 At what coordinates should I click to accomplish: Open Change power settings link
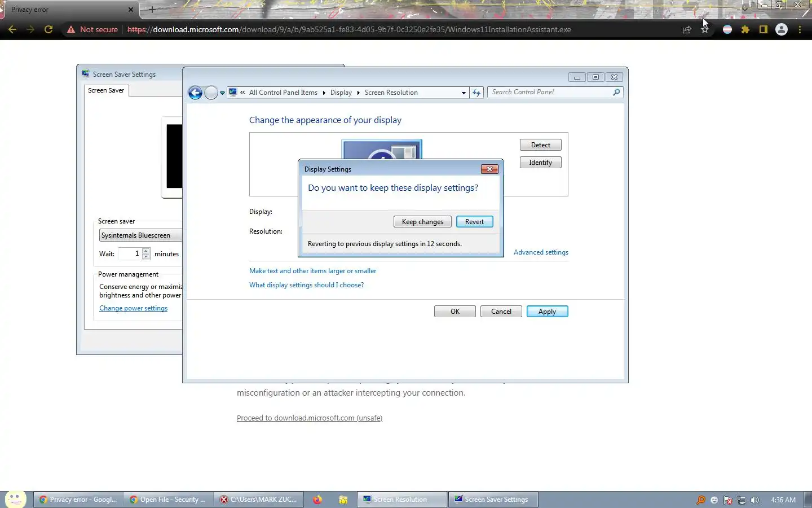pos(133,308)
